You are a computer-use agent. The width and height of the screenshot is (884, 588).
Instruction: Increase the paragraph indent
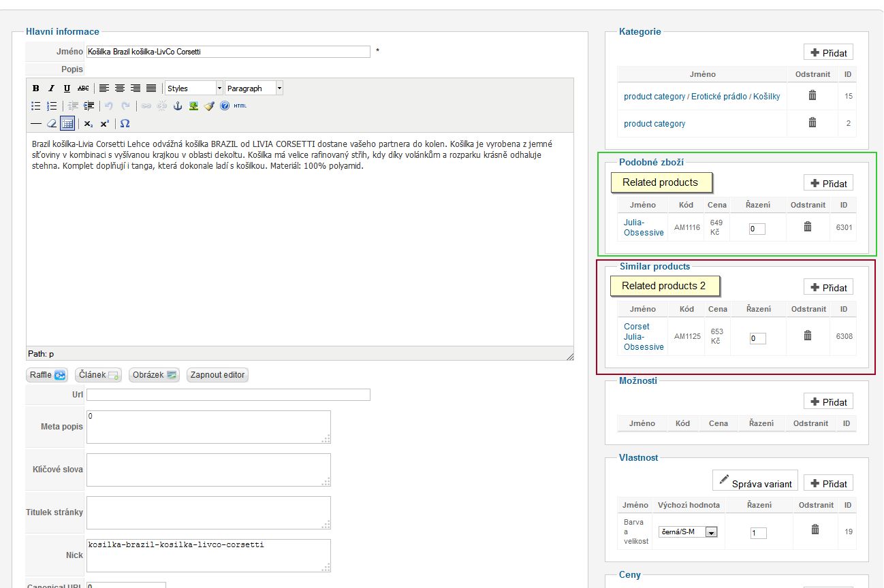tap(89, 106)
